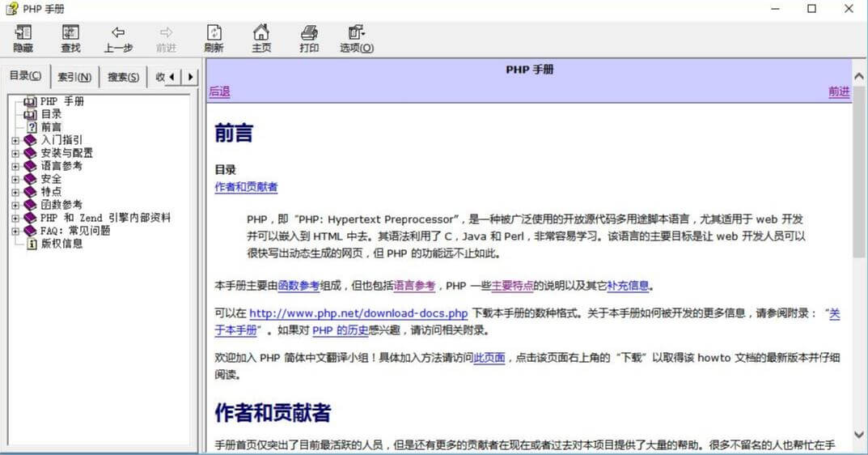This screenshot has width=868, height=455.
Task: Click the info page icon beside 版权信息
Action: click(x=32, y=244)
